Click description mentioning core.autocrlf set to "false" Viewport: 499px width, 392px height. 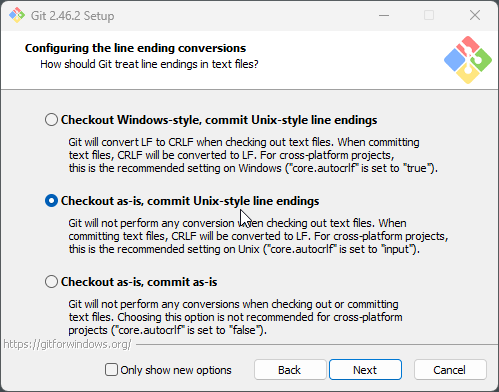click(x=235, y=317)
